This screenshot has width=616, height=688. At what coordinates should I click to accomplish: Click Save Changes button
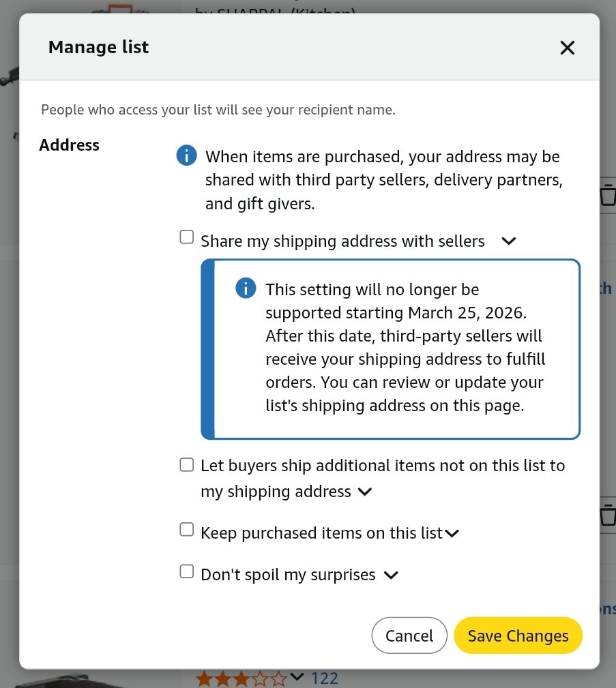click(518, 635)
